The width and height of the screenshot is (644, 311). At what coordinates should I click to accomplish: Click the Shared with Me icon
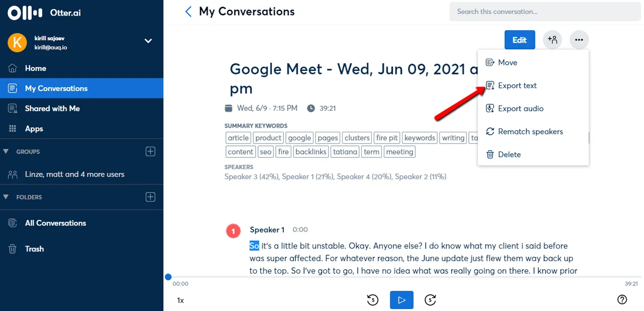pos(13,108)
